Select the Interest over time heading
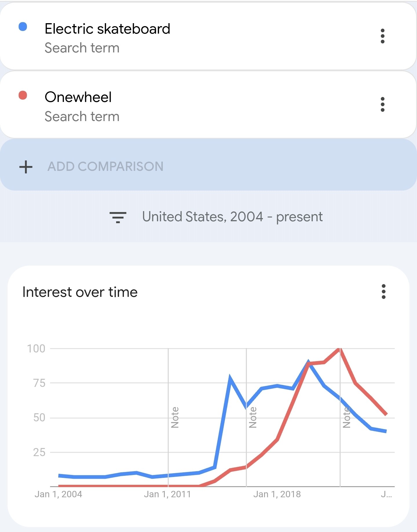 (80, 292)
